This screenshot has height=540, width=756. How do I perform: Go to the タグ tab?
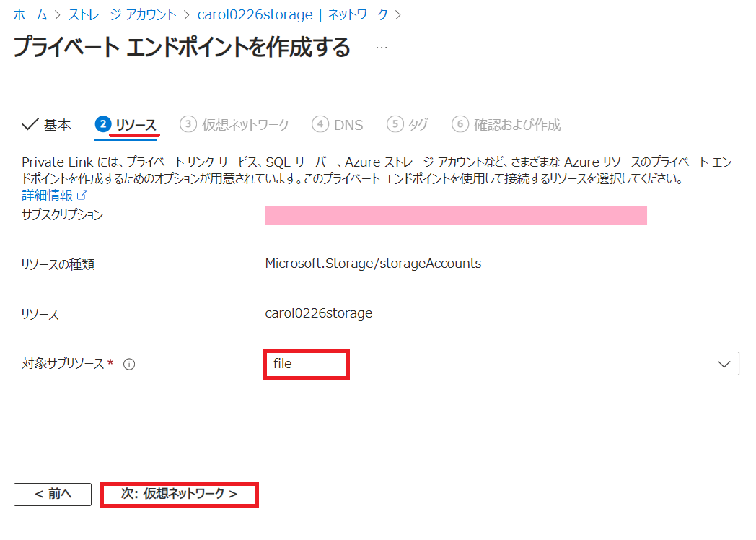point(408,124)
